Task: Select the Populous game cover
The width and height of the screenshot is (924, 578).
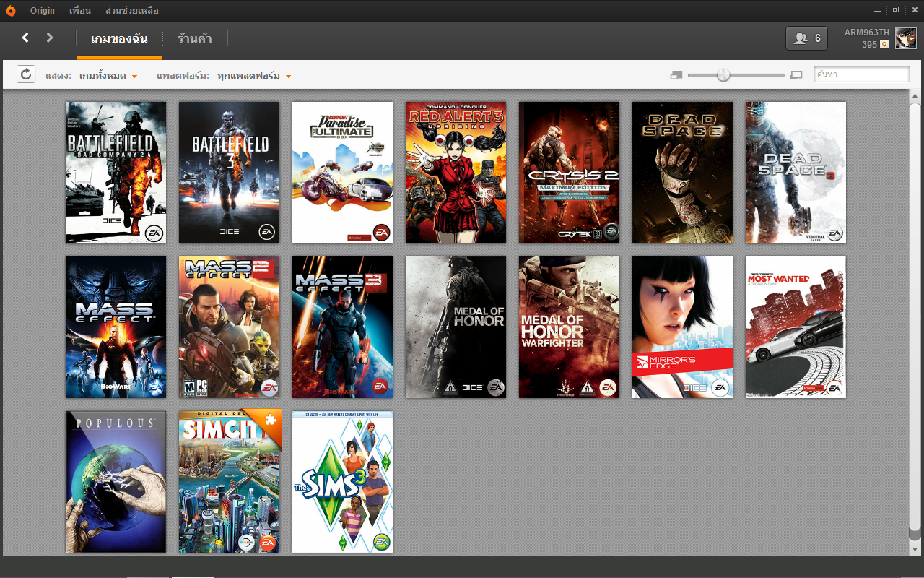Action: click(x=116, y=482)
